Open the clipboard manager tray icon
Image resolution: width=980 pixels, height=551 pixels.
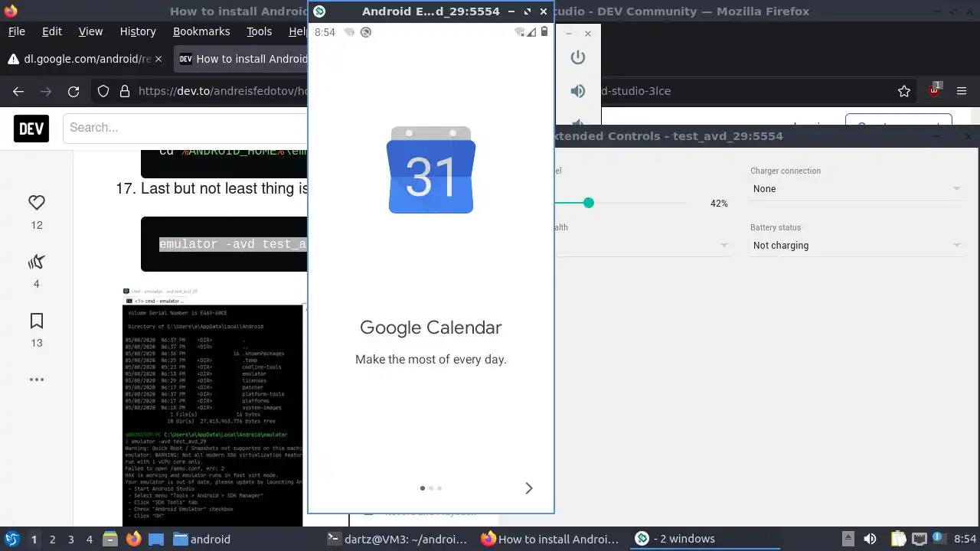click(x=898, y=539)
